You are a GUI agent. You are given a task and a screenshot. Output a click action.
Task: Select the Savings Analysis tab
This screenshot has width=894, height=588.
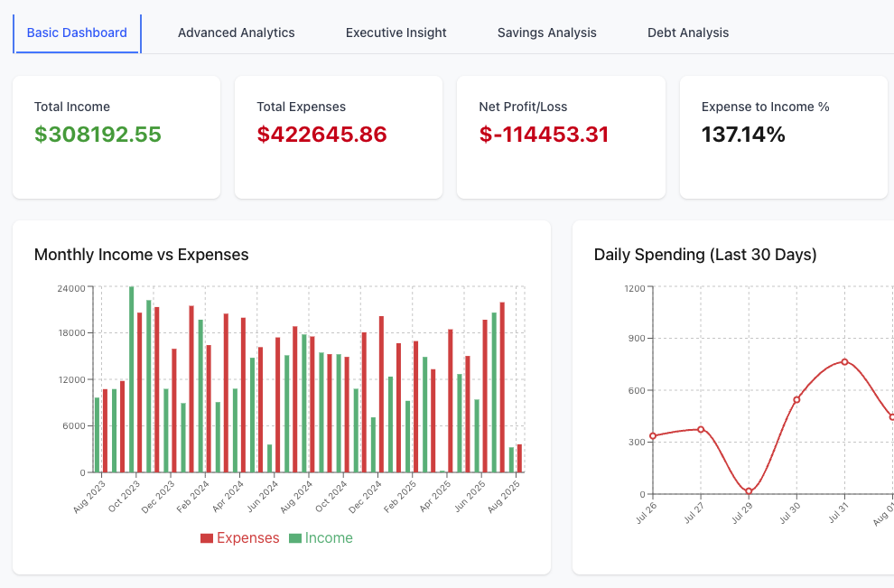click(546, 33)
